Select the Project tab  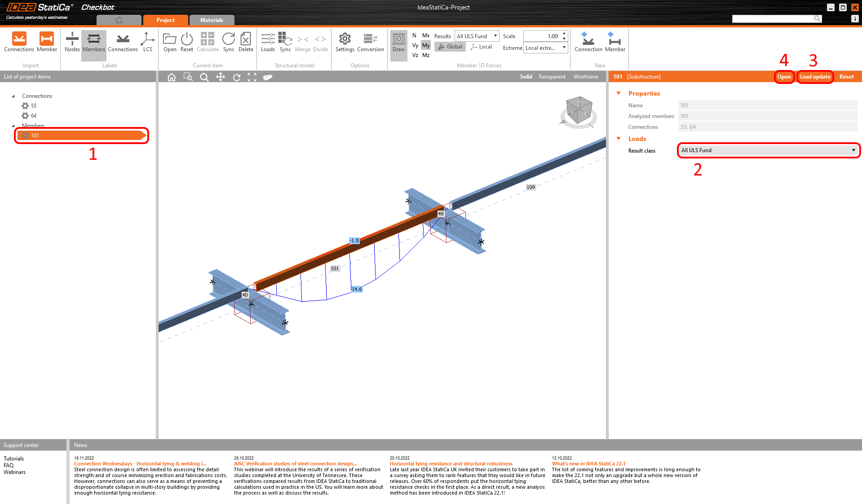point(165,20)
